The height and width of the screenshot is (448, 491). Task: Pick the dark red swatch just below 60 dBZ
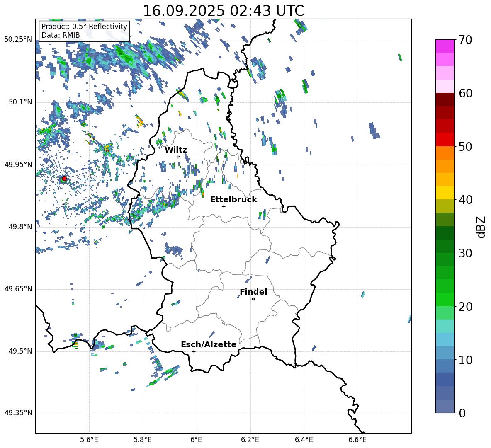(445, 99)
